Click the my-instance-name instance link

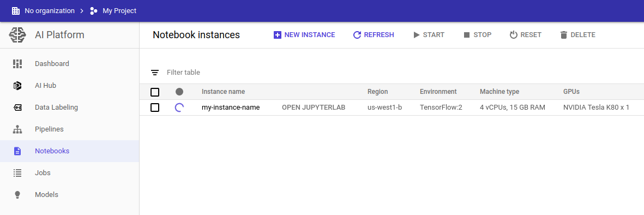point(231,107)
